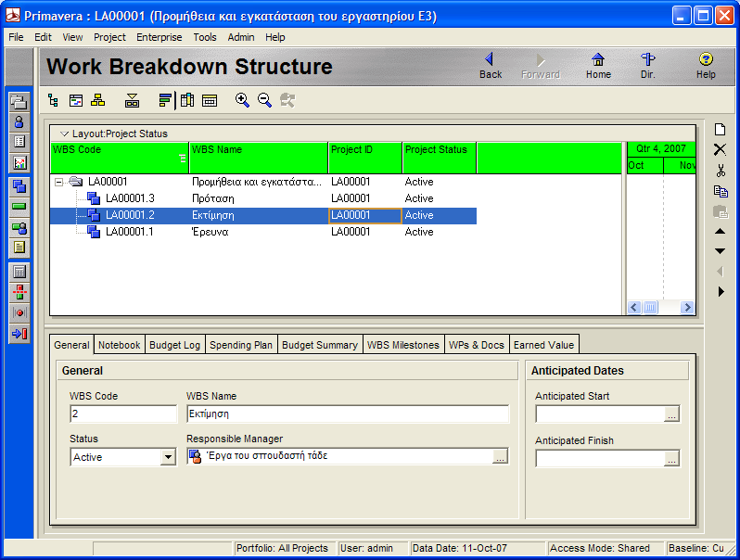Open Work Products and Documents sidebar icon

tap(19, 248)
